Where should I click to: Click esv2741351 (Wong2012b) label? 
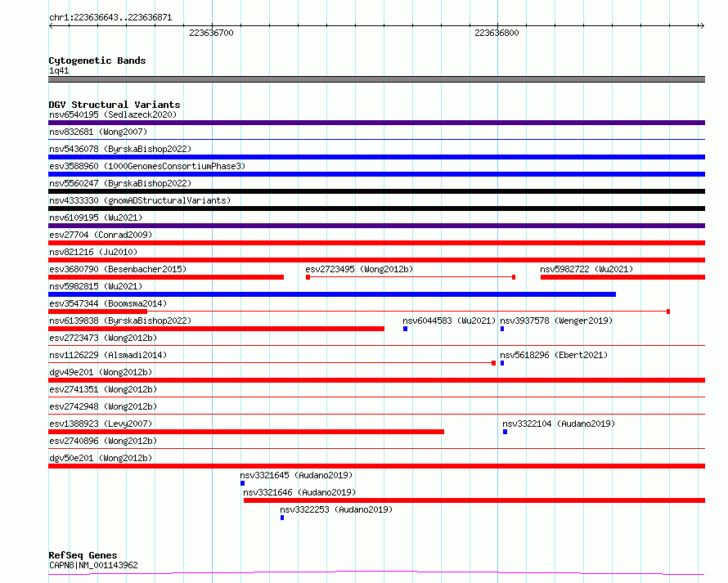click(x=103, y=389)
